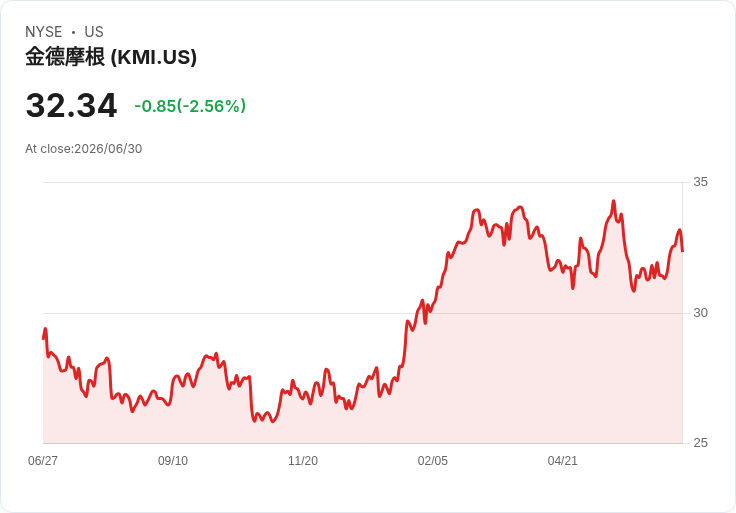
Task: Click the Chinese name 金德摩根
Action: coord(65,57)
